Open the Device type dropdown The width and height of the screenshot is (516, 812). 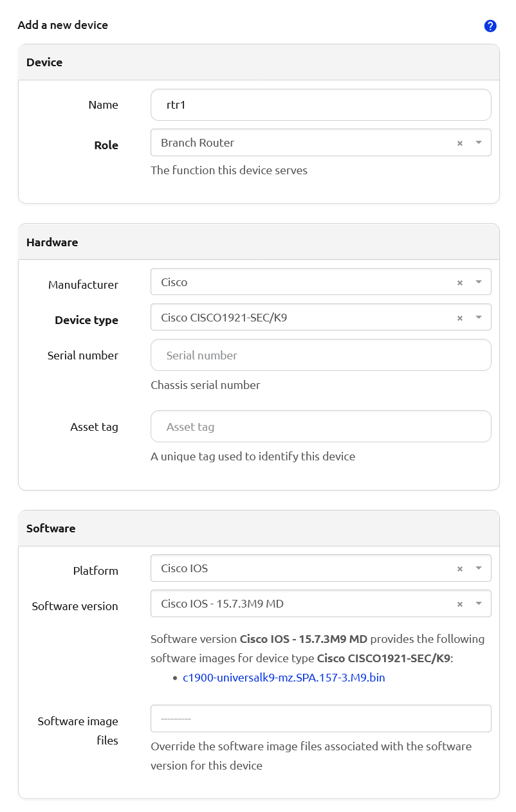(479, 317)
